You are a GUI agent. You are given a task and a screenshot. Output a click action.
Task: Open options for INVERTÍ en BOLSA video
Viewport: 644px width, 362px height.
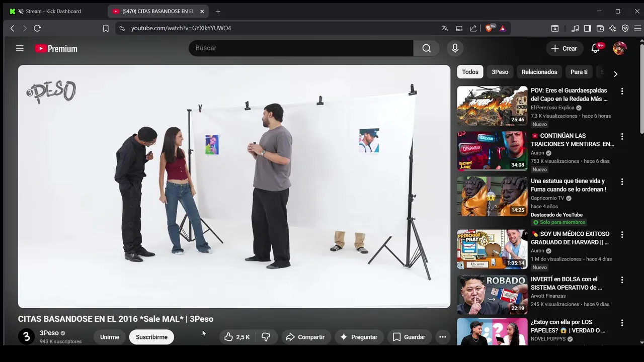coord(622,280)
